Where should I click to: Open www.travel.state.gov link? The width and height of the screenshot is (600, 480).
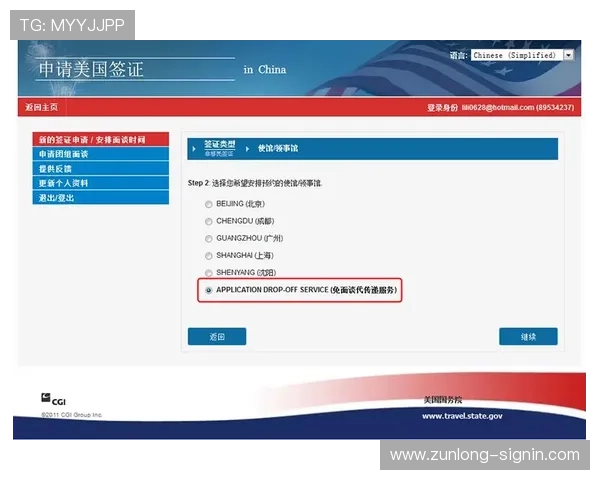[462, 416]
